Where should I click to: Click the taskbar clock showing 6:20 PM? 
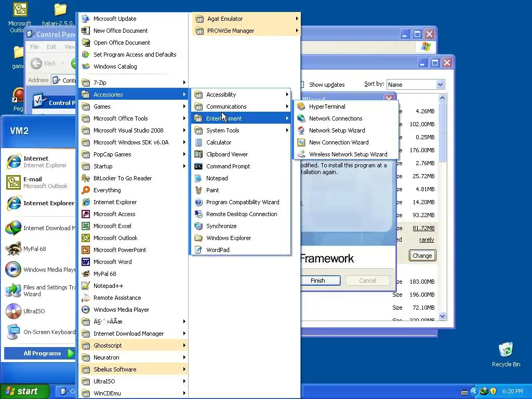click(x=512, y=391)
